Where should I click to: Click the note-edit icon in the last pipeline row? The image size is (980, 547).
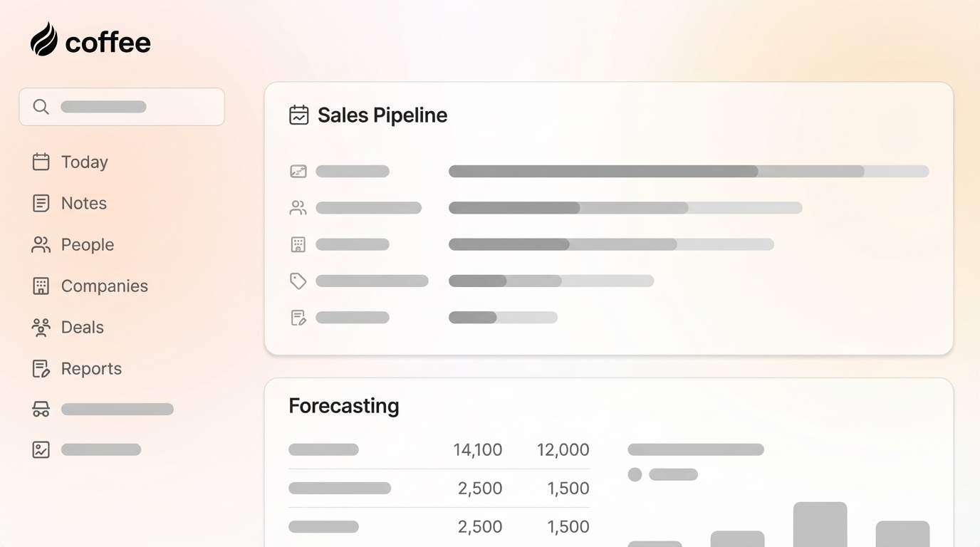tap(298, 318)
